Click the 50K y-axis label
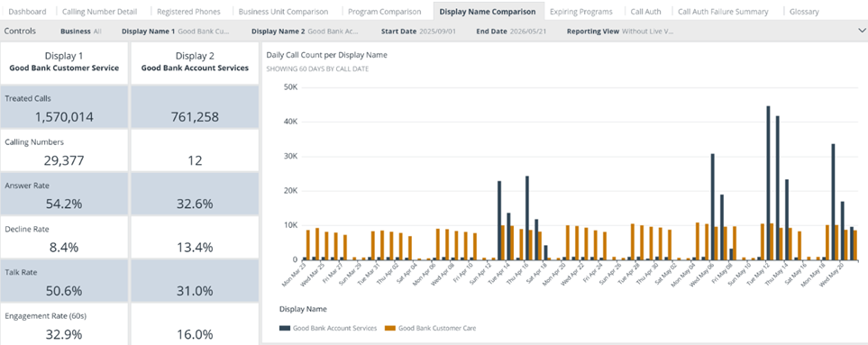 click(290, 86)
